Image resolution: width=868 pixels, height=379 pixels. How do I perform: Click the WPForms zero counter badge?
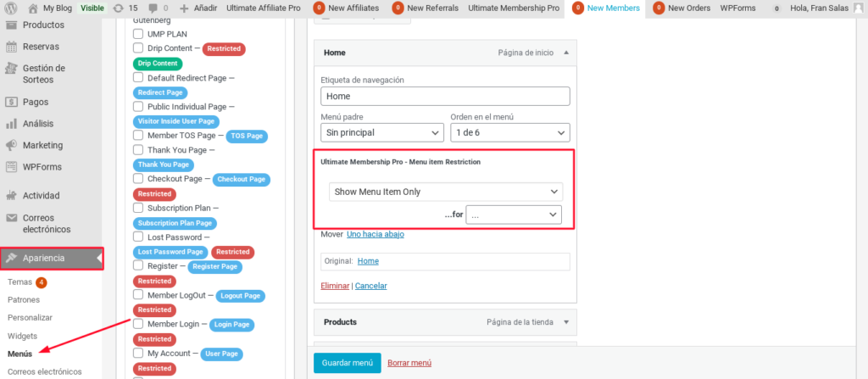[776, 8]
